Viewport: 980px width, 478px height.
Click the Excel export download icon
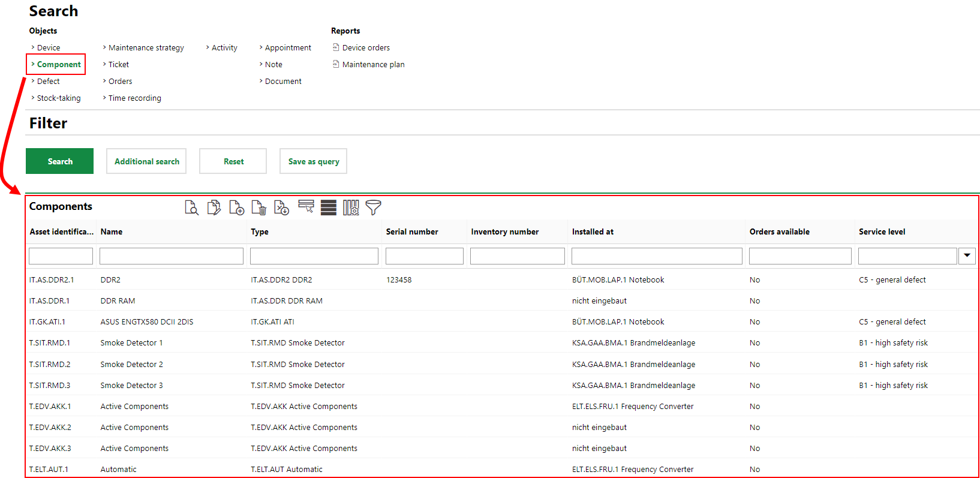pyautogui.click(x=281, y=208)
